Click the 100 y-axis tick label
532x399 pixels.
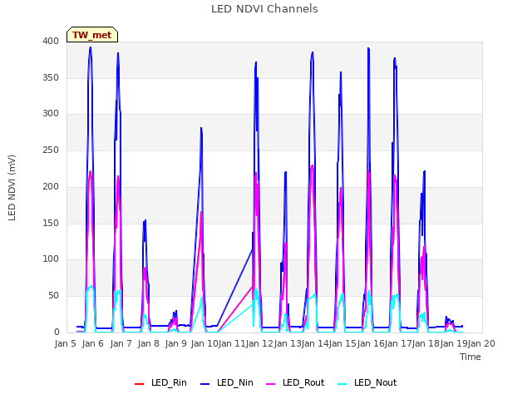coord(51,259)
